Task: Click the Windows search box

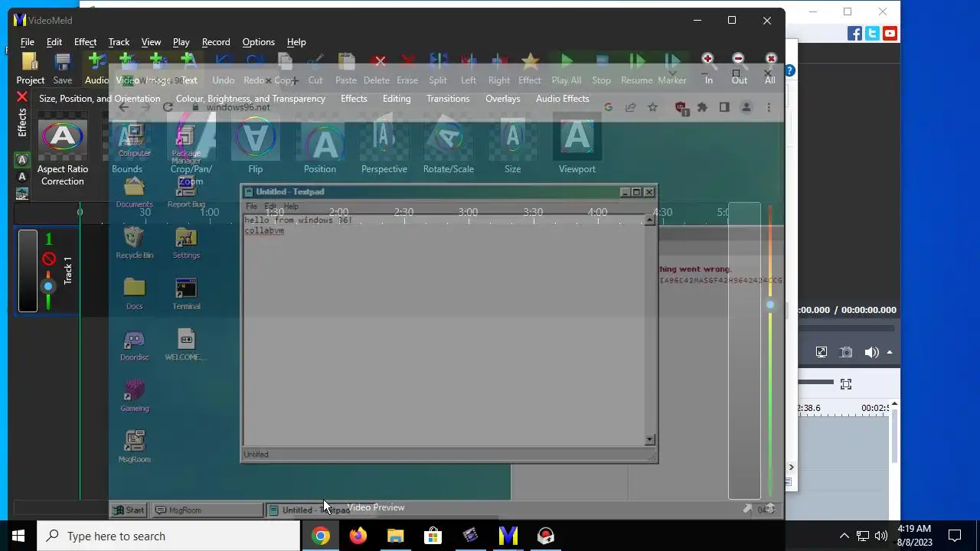Action: point(168,536)
